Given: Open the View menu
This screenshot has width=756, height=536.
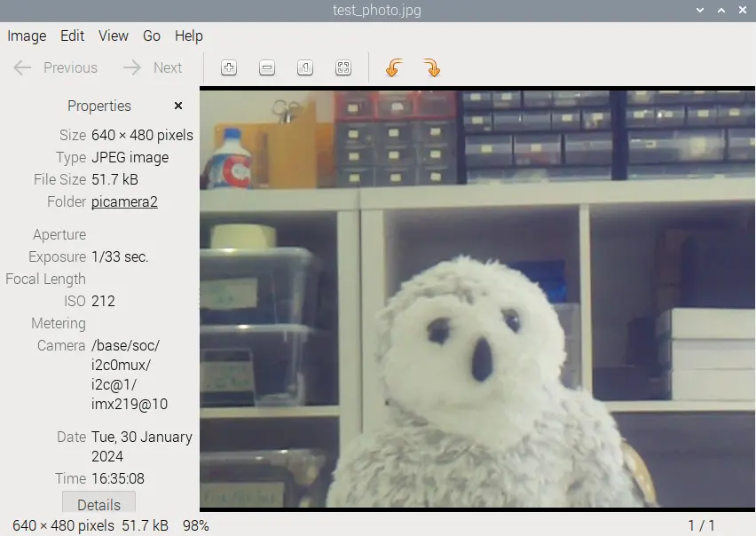Looking at the screenshot, I should (x=113, y=36).
